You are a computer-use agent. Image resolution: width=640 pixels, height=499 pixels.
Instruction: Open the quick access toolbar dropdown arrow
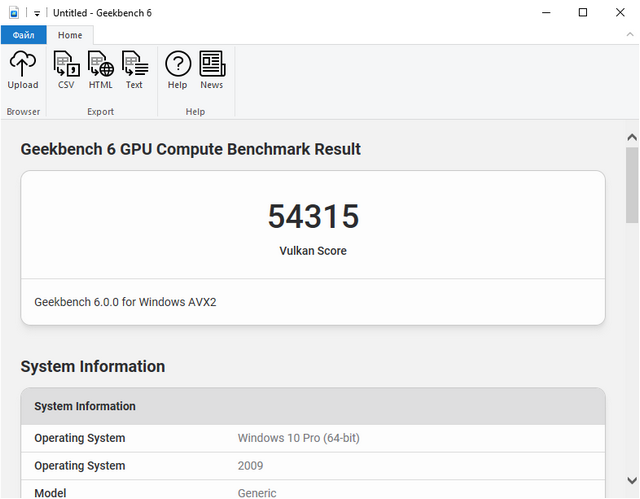coord(37,14)
